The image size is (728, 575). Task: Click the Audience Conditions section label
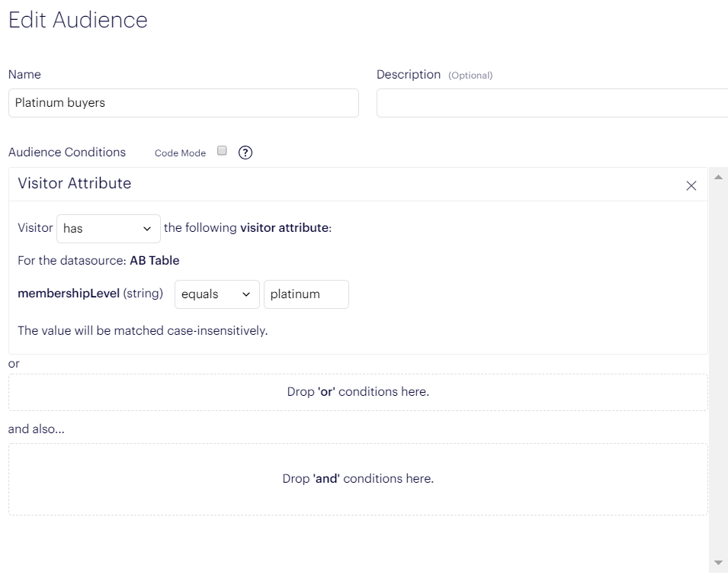67,153
